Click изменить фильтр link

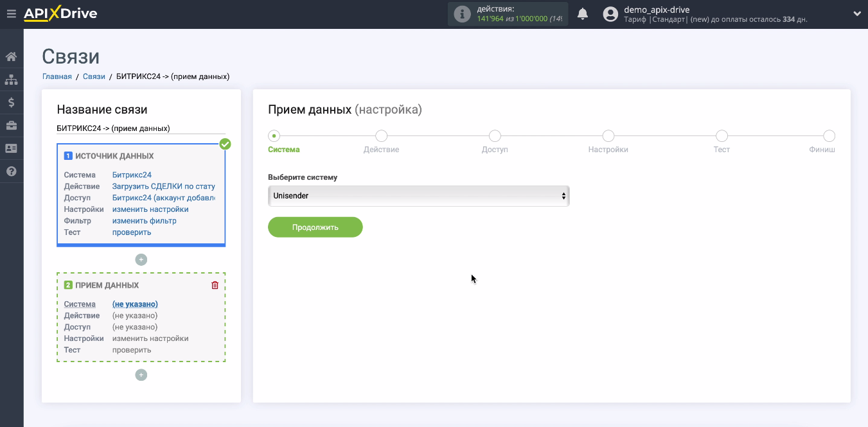pos(145,221)
